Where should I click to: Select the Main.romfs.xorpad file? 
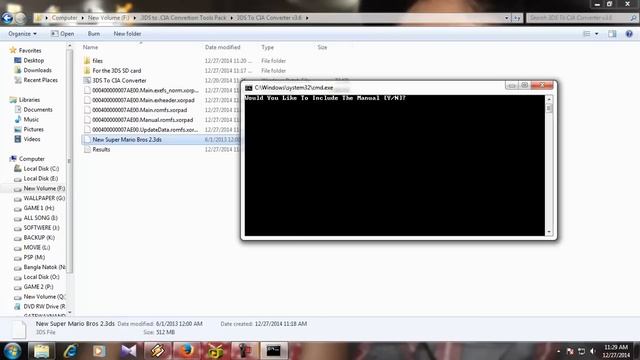click(140, 110)
